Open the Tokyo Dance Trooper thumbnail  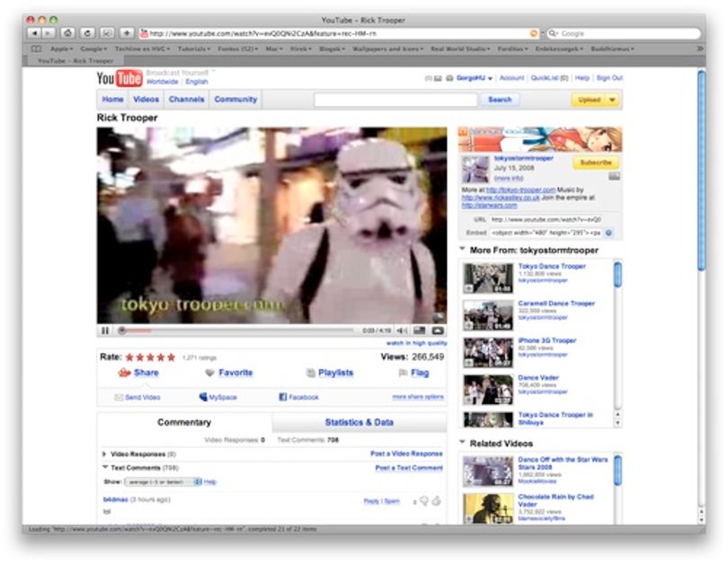tap(488, 278)
